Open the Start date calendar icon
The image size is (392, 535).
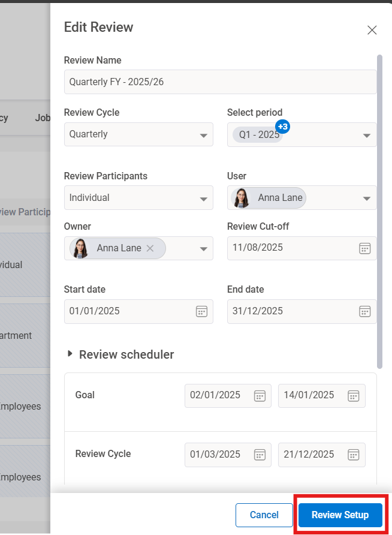[x=201, y=311]
